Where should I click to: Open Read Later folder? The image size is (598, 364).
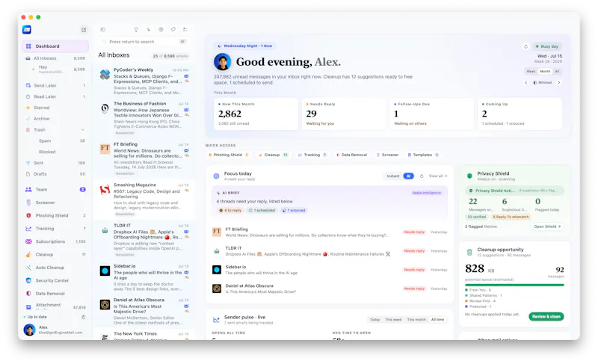tap(55, 96)
